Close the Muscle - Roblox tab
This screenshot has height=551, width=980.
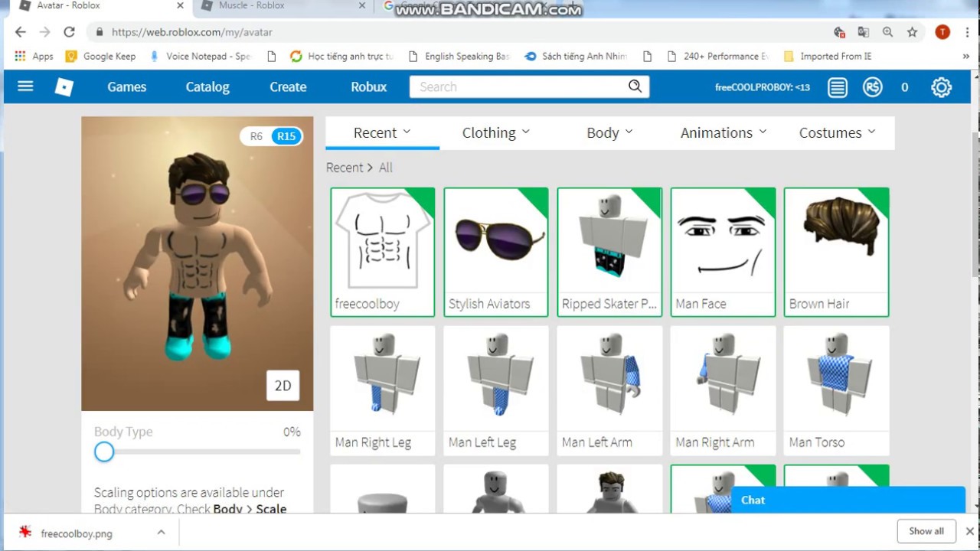coord(362,6)
